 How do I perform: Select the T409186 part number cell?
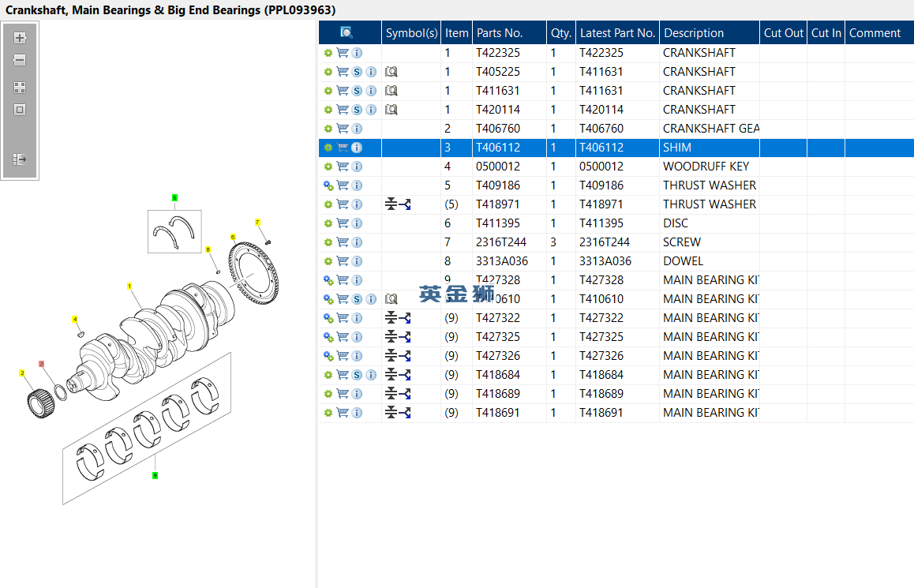click(x=509, y=185)
